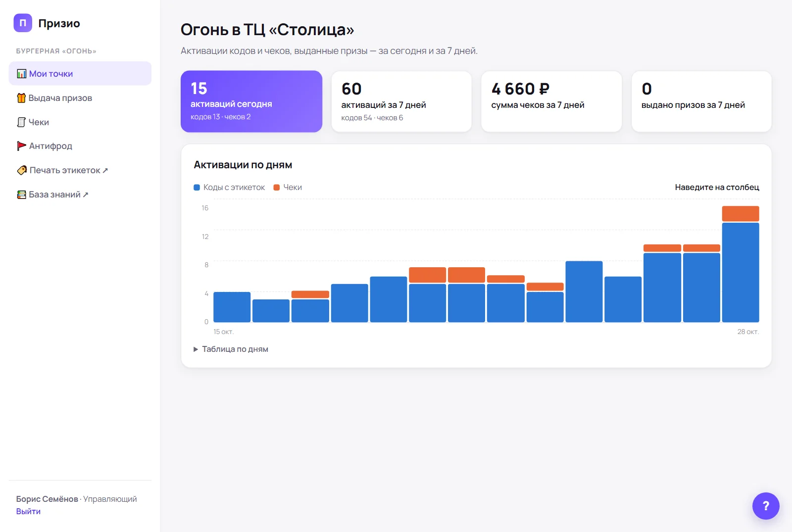Viewport: 792px width, 532px height.
Task: Click the receipt icon beside Чеки
Action: [21, 122]
